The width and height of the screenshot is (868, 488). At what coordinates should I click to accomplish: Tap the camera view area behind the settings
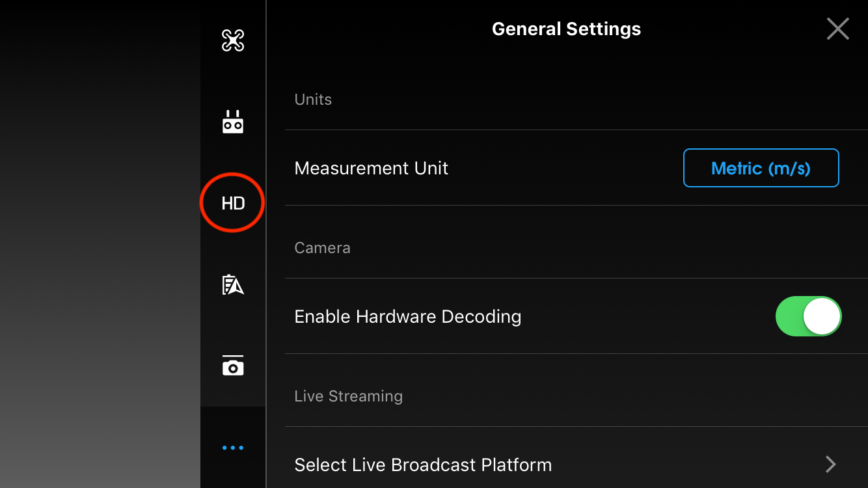click(x=100, y=244)
